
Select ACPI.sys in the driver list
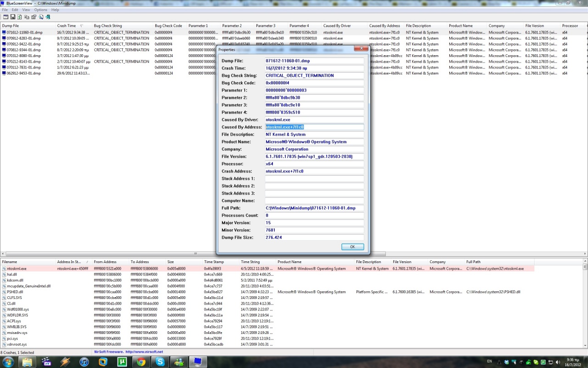tap(14, 321)
